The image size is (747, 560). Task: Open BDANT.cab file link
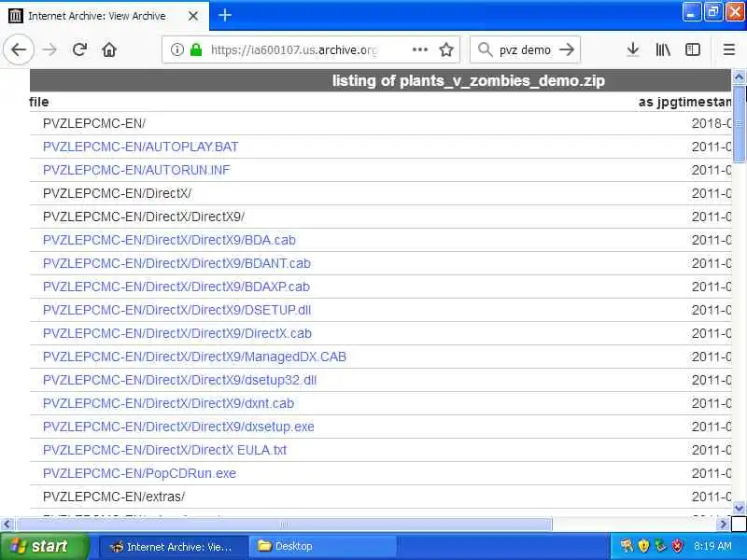(x=176, y=263)
